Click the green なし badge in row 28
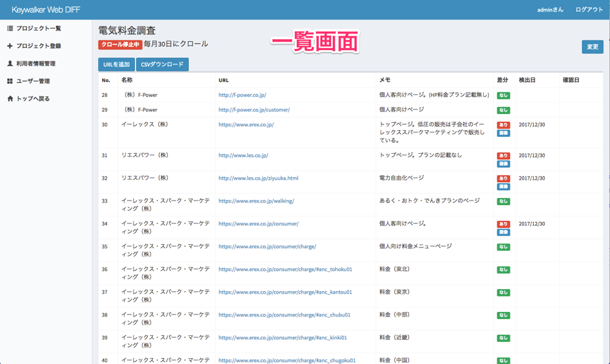610x364 pixels. tap(503, 95)
